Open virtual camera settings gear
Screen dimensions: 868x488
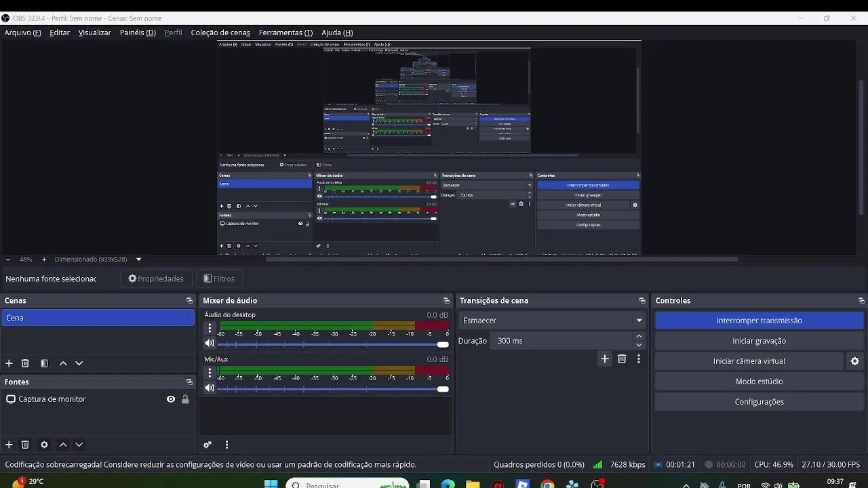854,361
